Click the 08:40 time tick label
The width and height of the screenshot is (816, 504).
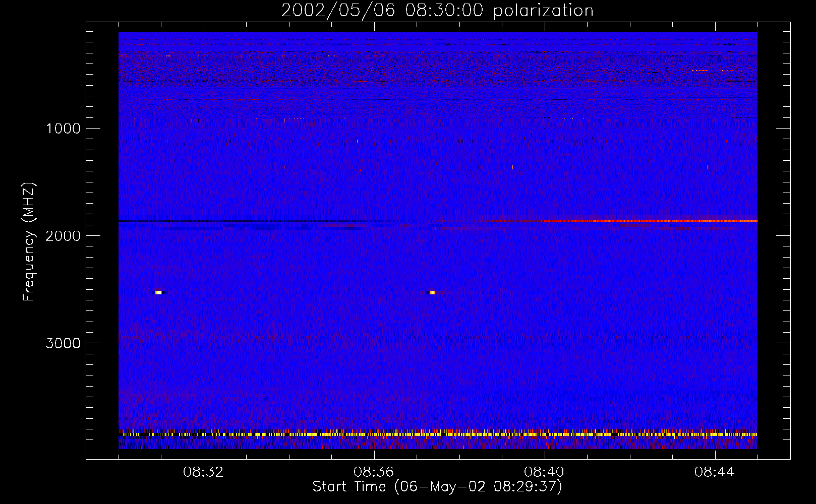click(x=544, y=472)
